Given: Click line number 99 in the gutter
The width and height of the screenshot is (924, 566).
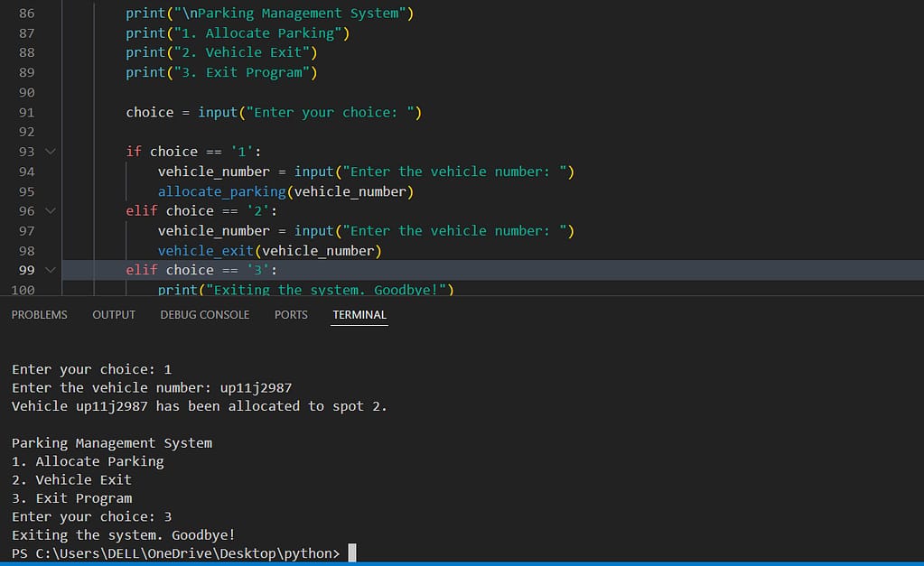Looking at the screenshot, I should (27, 269).
